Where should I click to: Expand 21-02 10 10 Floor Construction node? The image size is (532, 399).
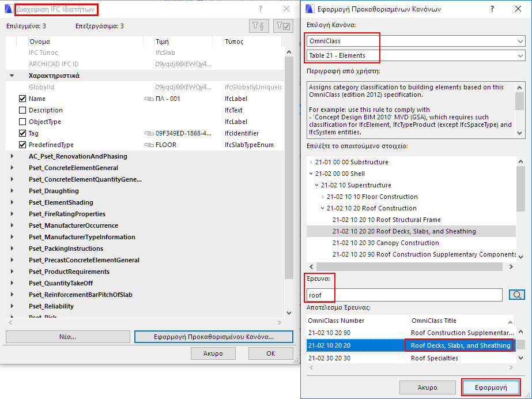point(322,197)
